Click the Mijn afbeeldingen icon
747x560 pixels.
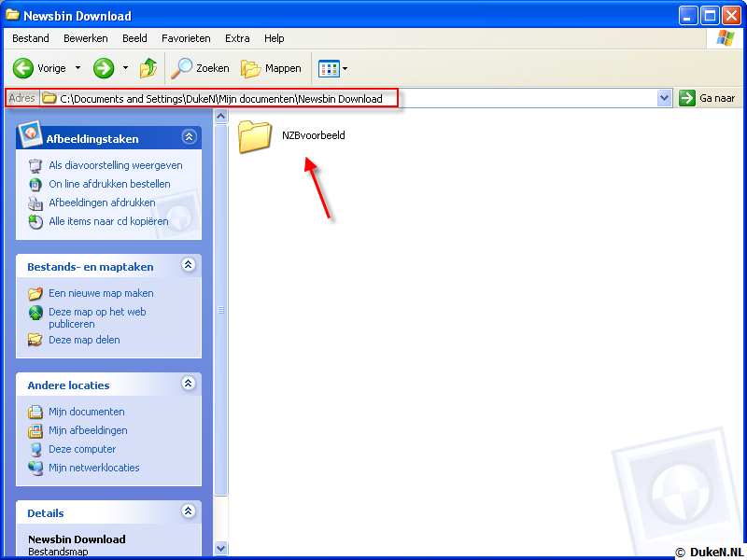click(x=35, y=431)
